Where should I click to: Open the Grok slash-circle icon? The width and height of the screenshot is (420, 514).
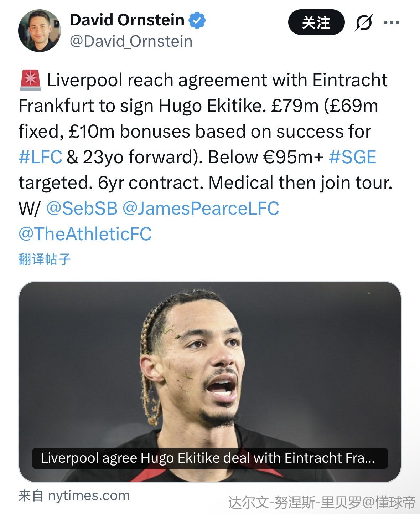tap(364, 23)
